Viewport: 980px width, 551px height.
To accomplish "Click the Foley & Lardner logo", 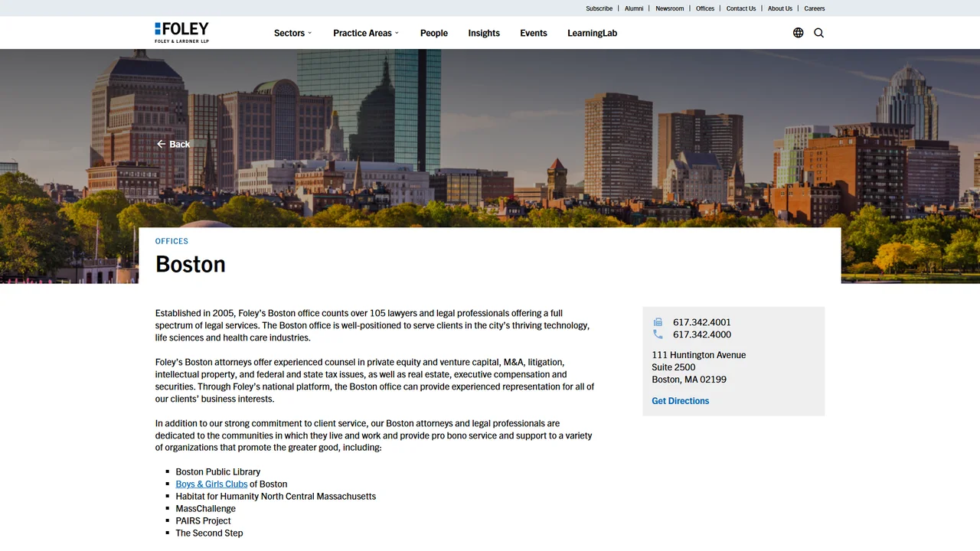I will (x=181, y=32).
